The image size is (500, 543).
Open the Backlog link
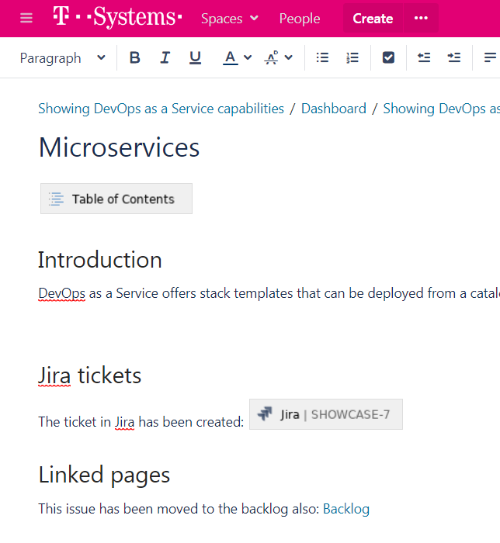click(346, 509)
